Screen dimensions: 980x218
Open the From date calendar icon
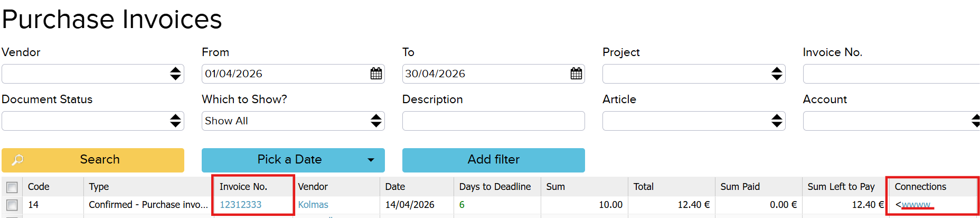[376, 74]
